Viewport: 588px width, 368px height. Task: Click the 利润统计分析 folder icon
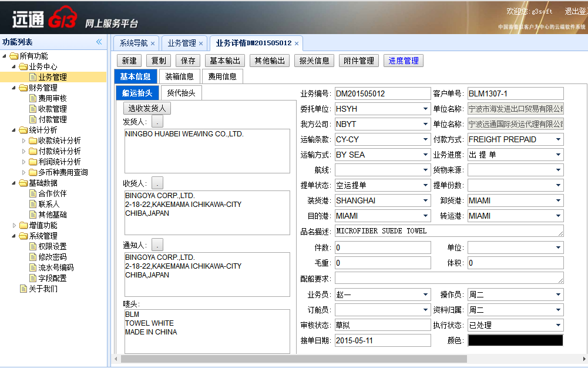pos(33,162)
